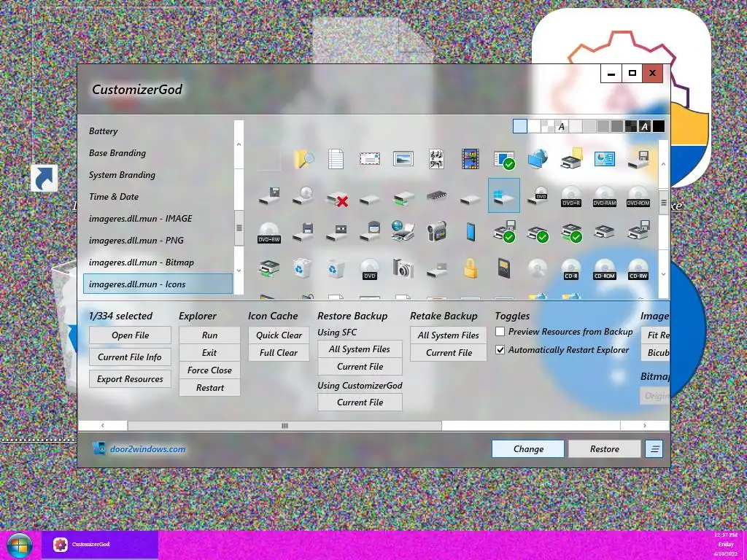
Task: Select imageres.dll.mun - Bitmap category
Action: pos(158,262)
